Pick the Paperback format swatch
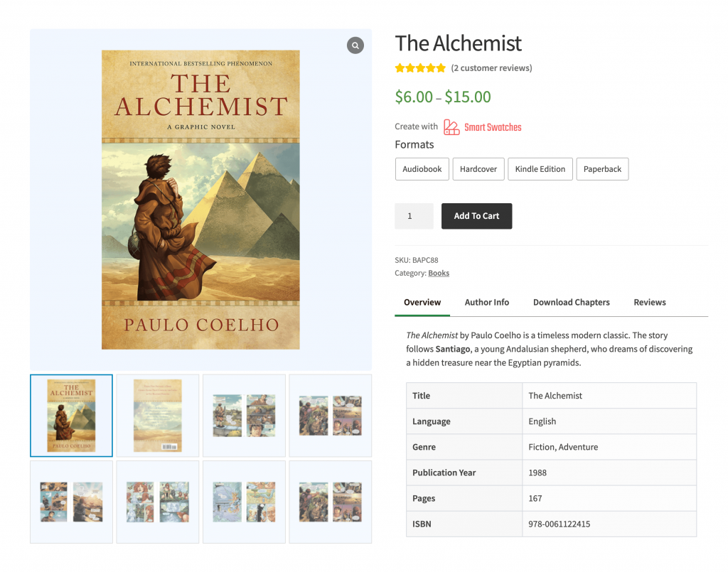This screenshot has width=728, height=572. [602, 169]
